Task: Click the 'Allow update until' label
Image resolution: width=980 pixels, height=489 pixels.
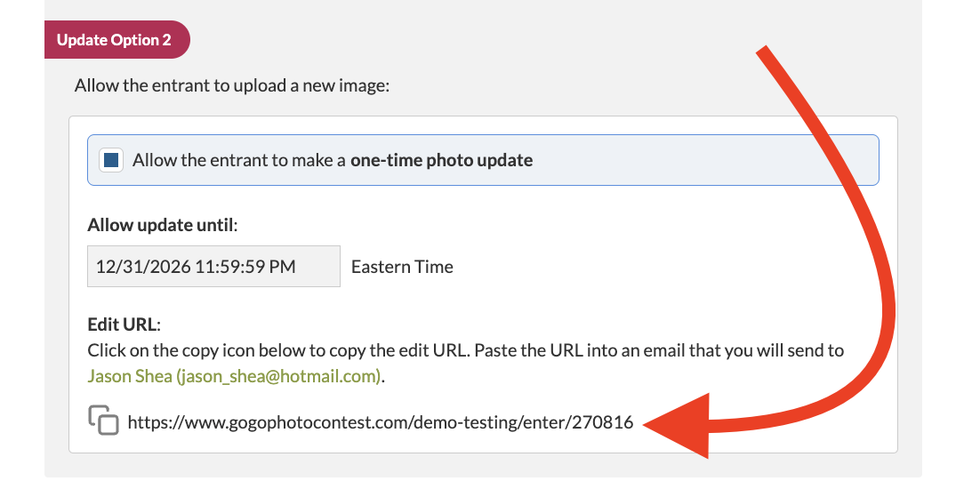Action: pyautogui.click(x=161, y=225)
